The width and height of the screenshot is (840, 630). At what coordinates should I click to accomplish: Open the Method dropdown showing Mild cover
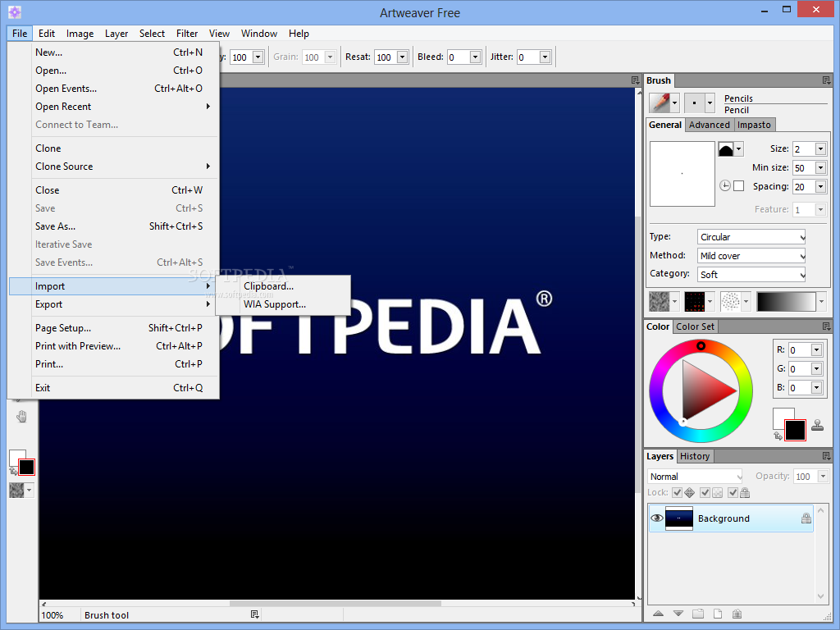[x=751, y=256]
